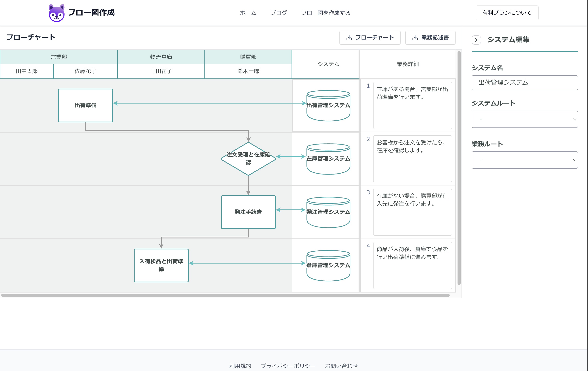Go to フロー図を作成する page
This screenshot has height=371, width=588.
[x=326, y=13]
